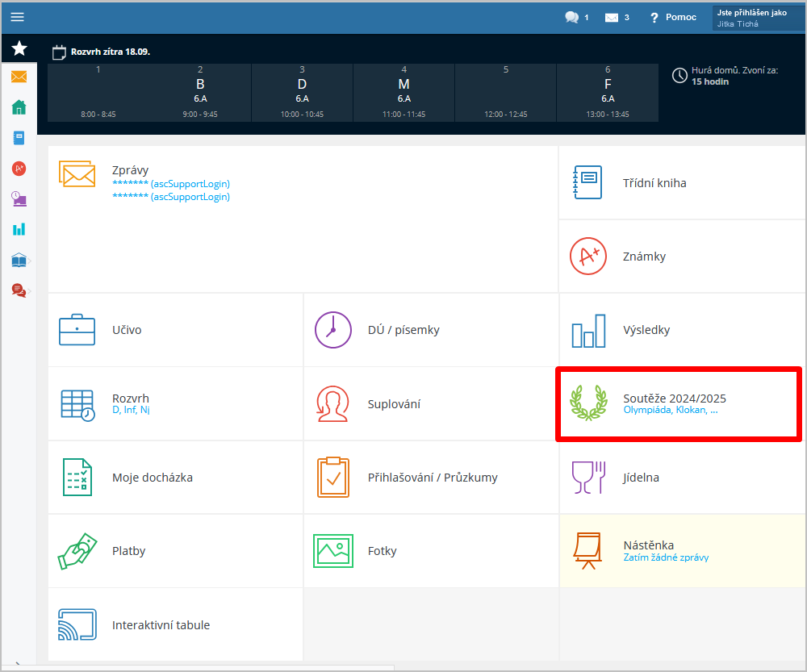Open the DÚ / písemky label
The width and height of the screenshot is (807, 672).
[403, 330]
